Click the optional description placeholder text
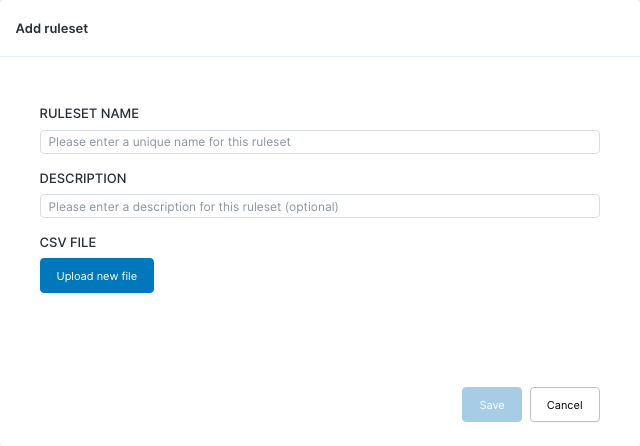 tap(193, 207)
